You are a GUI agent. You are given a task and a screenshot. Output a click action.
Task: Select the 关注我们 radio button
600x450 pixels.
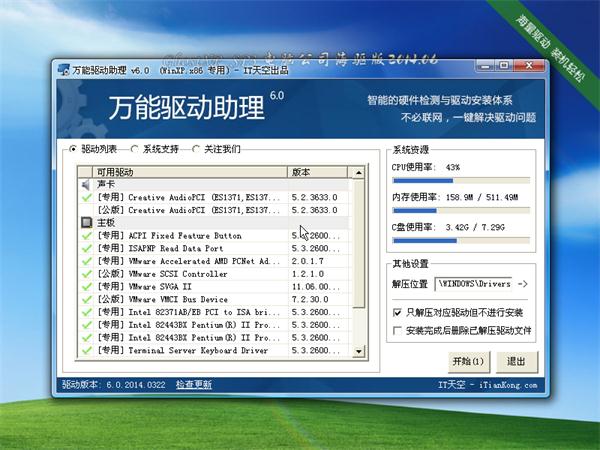(x=197, y=150)
